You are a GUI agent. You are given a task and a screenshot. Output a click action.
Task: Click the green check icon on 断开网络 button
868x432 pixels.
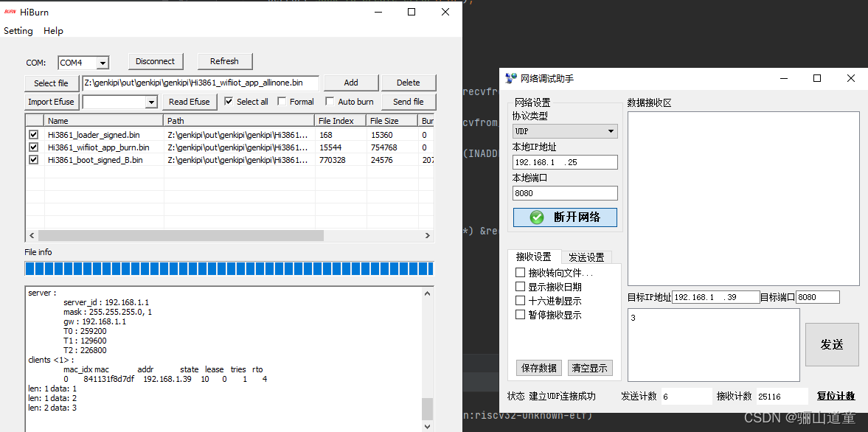click(537, 217)
